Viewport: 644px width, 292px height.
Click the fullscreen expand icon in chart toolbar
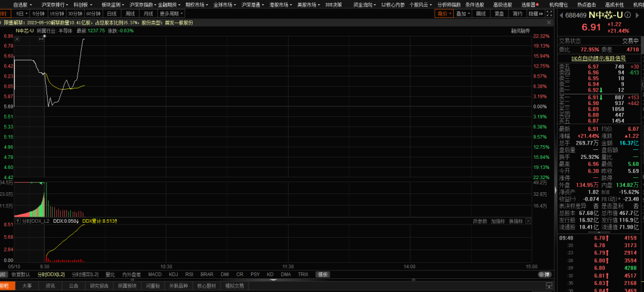550,14
